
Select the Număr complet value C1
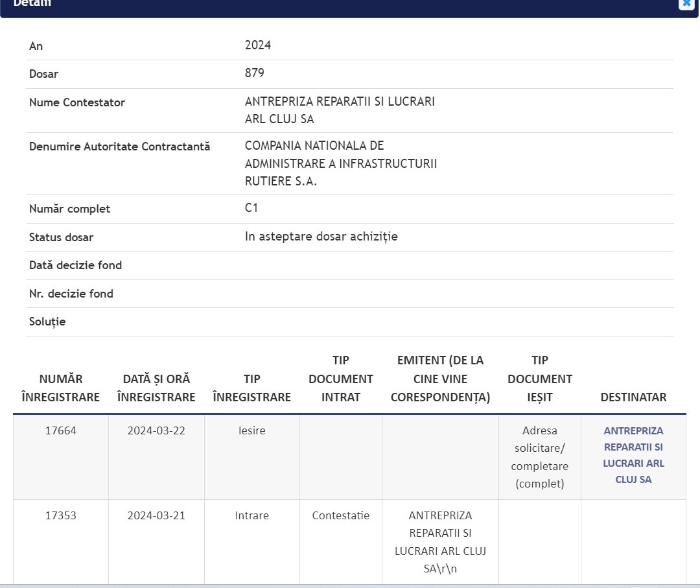pos(251,207)
